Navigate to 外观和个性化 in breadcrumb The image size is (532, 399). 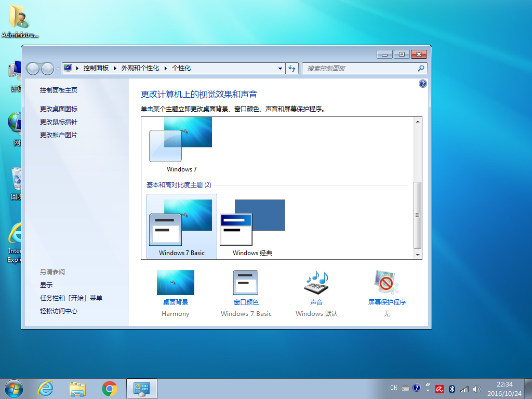140,68
